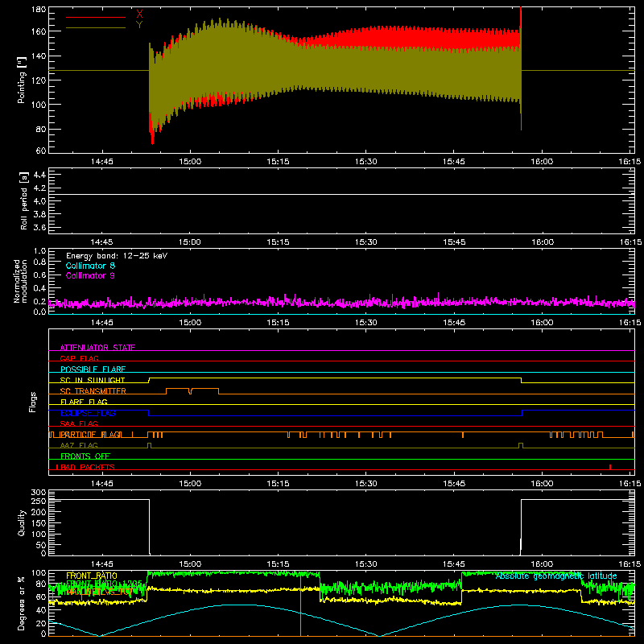Screen dimensions: 644x644
Task: Click '15:45' time label under Quality plot
Action: click(454, 564)
